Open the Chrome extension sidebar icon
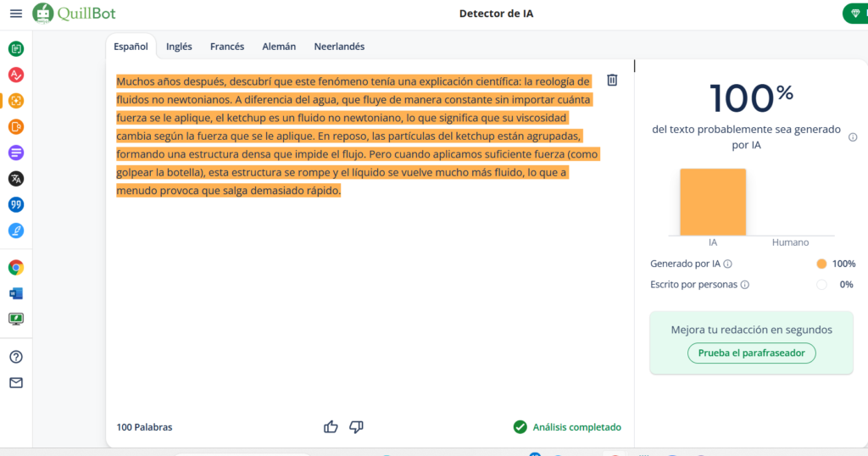Viewport: 868px width, 456px height. click(x=16, y=268)
